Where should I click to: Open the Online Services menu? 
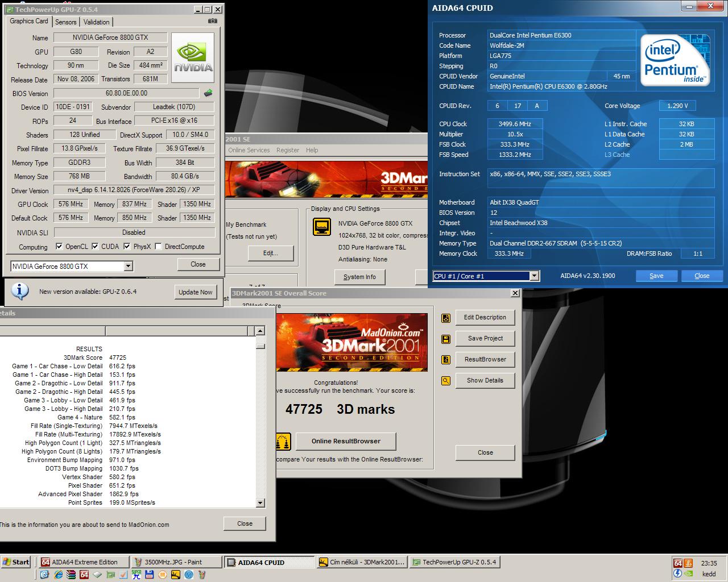249,150
